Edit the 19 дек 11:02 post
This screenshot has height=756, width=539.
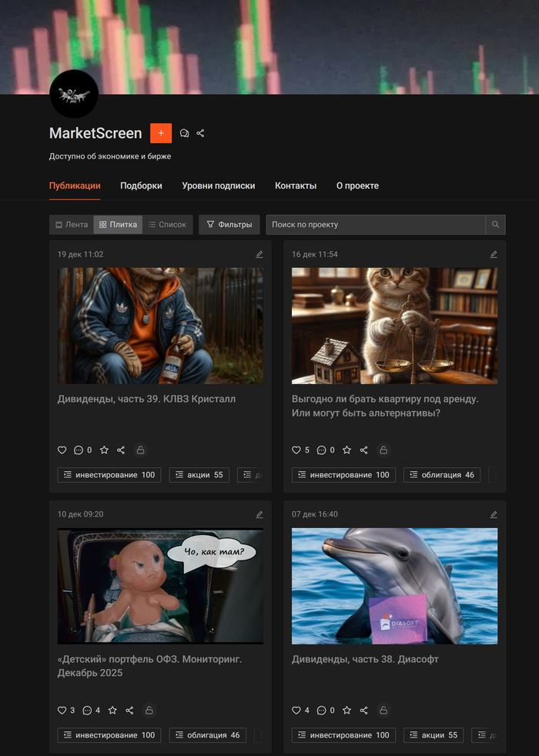[x=259, y=254]
